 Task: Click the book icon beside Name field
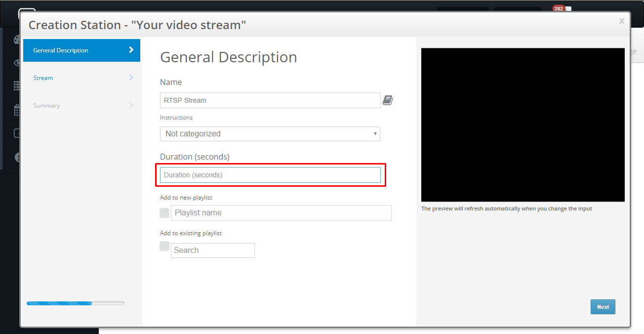388,100
